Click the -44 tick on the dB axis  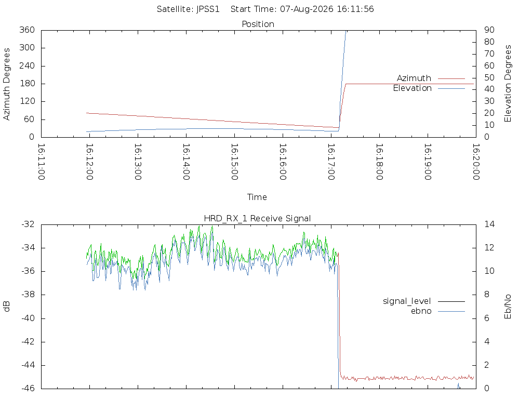[28, 365]
